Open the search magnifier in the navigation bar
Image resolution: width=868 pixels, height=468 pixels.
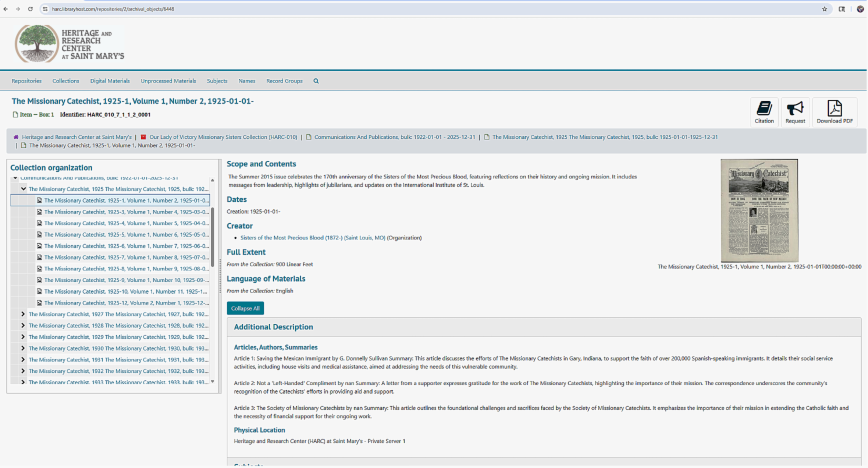316,80
